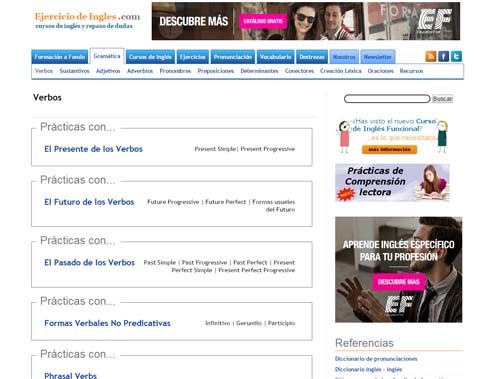Open the Participio link

[281, 323]
